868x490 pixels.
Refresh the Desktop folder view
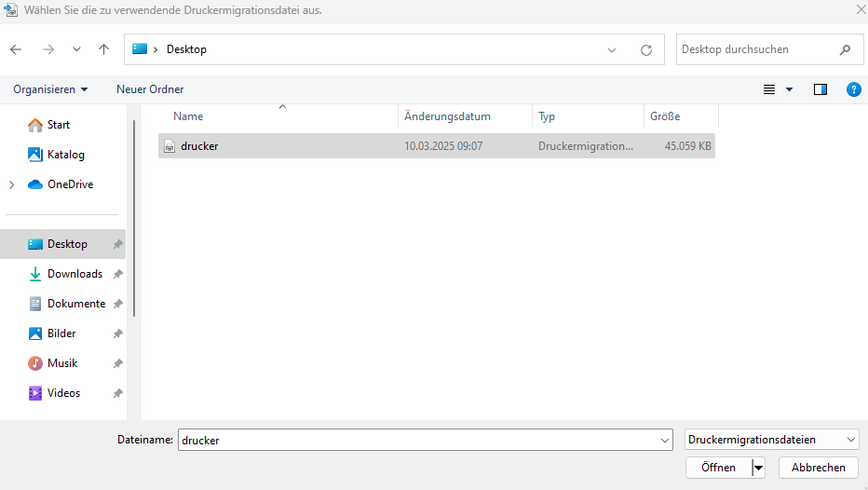(646, 49)
